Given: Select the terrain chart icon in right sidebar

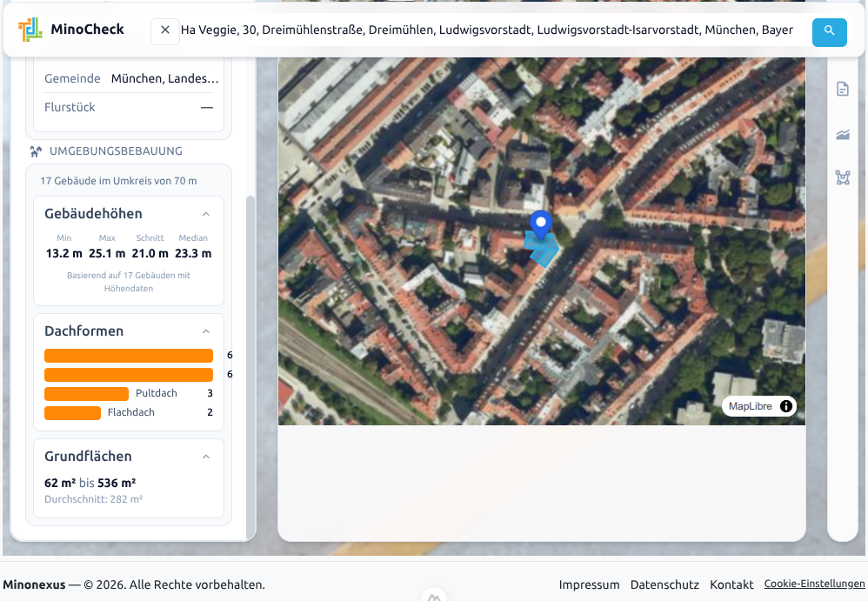Looking at the screenshot, I should (x=842, y=135).
